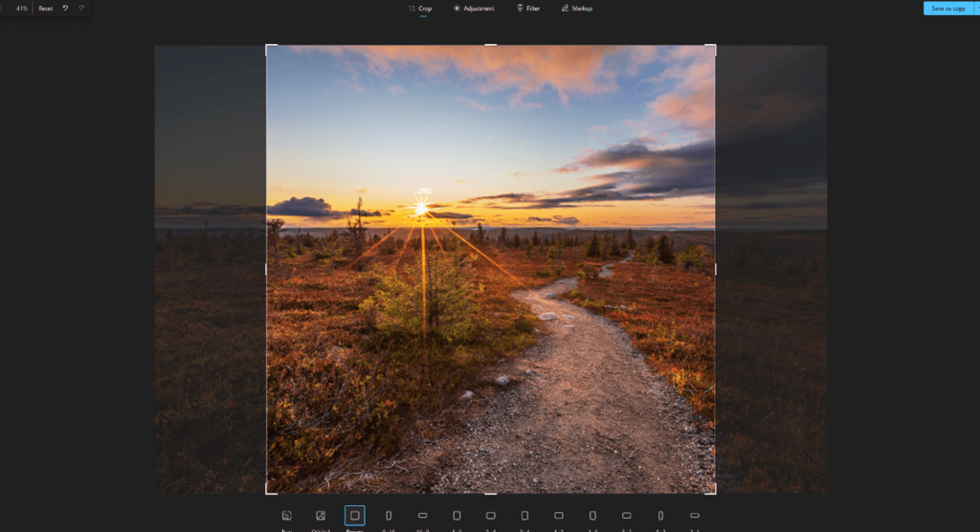Click the top edge crop handle

coord(491,45)
